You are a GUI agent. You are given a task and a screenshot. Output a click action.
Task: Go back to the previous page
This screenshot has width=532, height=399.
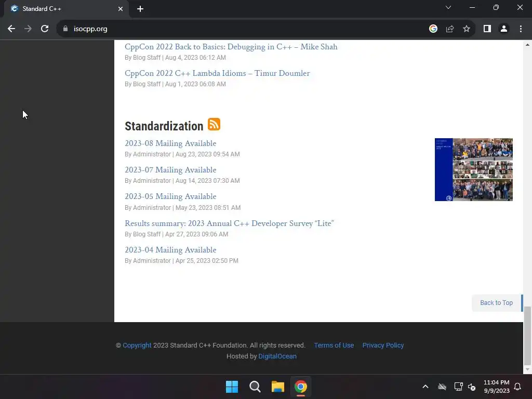(11, 29)
